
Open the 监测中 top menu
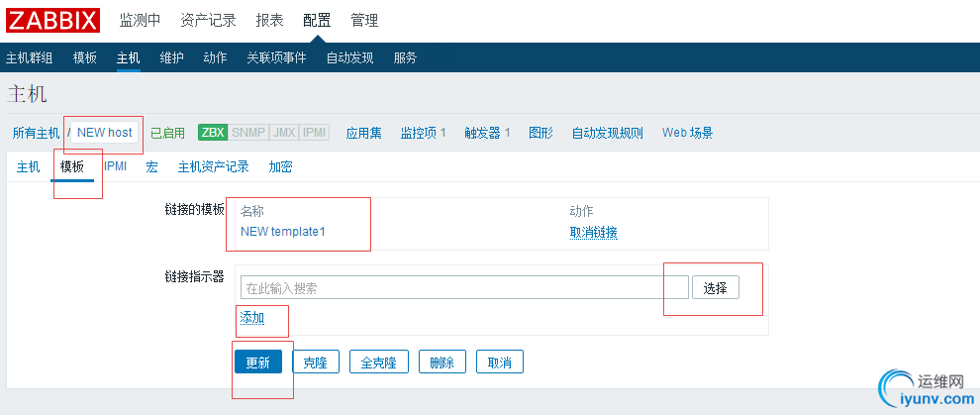[140, 20]
